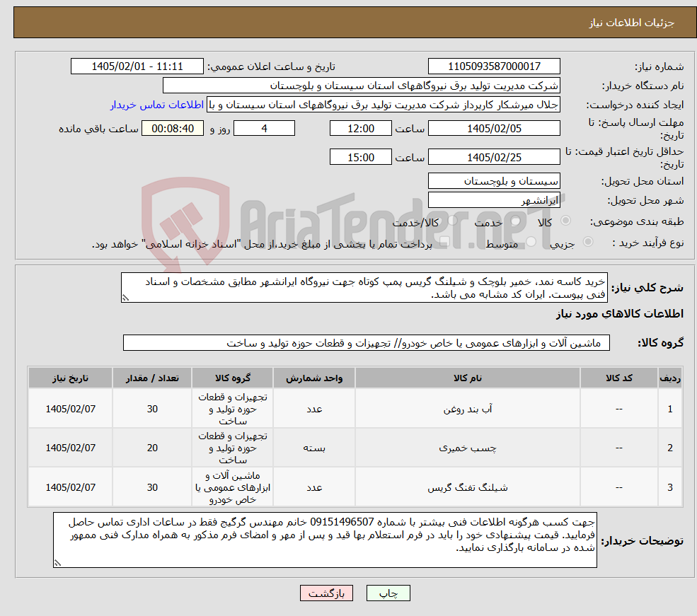697x616 pixels.
Task: Click quantity 30 in the آب بند روغن row
Action: pyautogui.click(x=152, y=409)
